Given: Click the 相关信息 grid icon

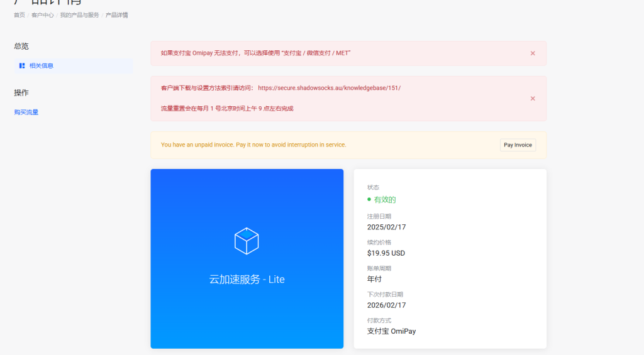Looking at the screenshot, I should [22, 66].
